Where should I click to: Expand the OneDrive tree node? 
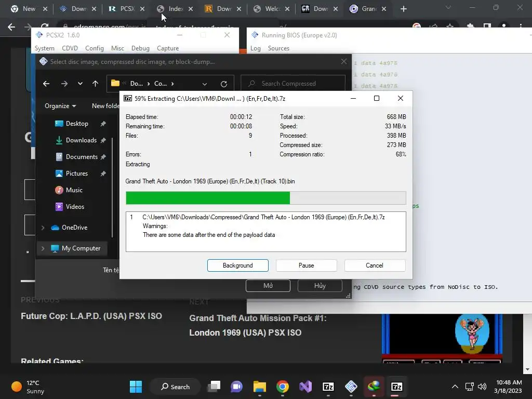coord(43,228)
